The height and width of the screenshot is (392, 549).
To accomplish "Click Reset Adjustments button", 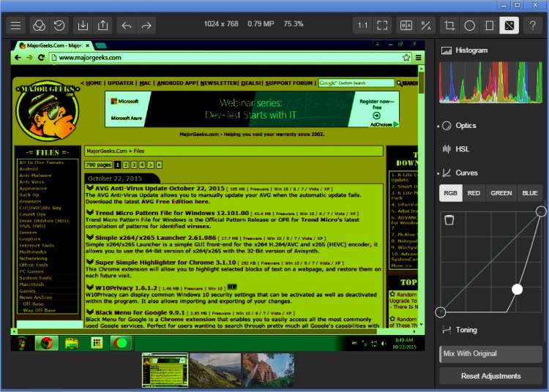I will [x=490, y=376].
